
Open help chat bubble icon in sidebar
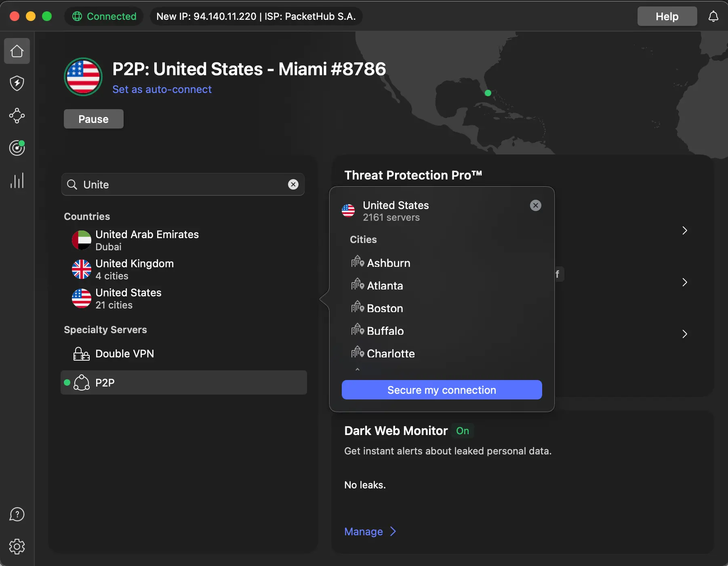click(17, 514)
